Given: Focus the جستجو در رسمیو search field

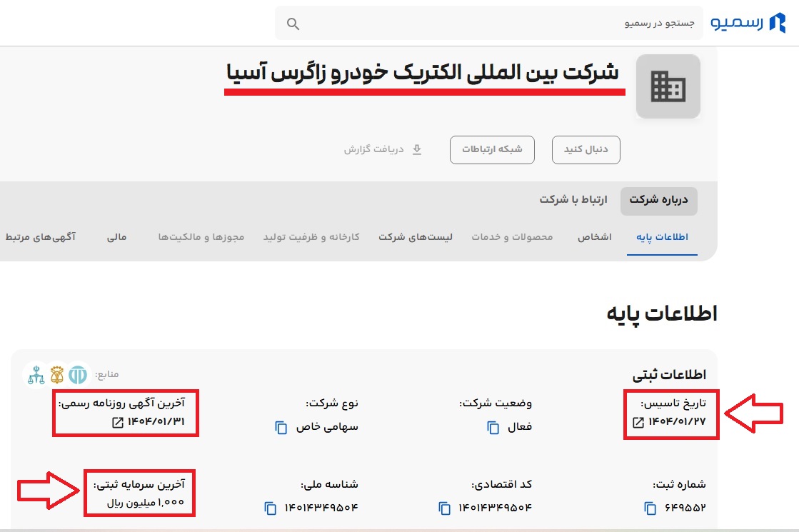Looking at the screenshot, I should (x=488, y=24).
